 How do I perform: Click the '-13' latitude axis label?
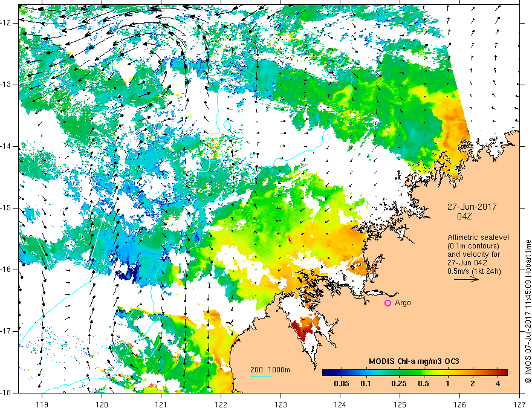coord(7,85)
